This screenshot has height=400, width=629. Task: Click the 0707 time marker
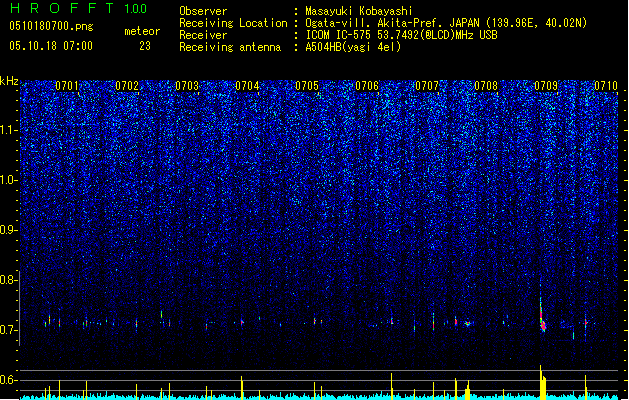tap(427, 86)
